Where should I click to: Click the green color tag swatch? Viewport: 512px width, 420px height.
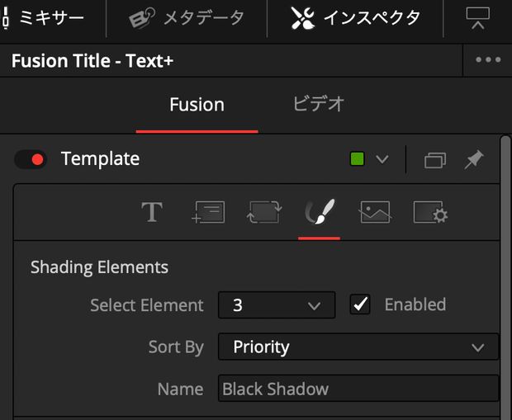357,159
